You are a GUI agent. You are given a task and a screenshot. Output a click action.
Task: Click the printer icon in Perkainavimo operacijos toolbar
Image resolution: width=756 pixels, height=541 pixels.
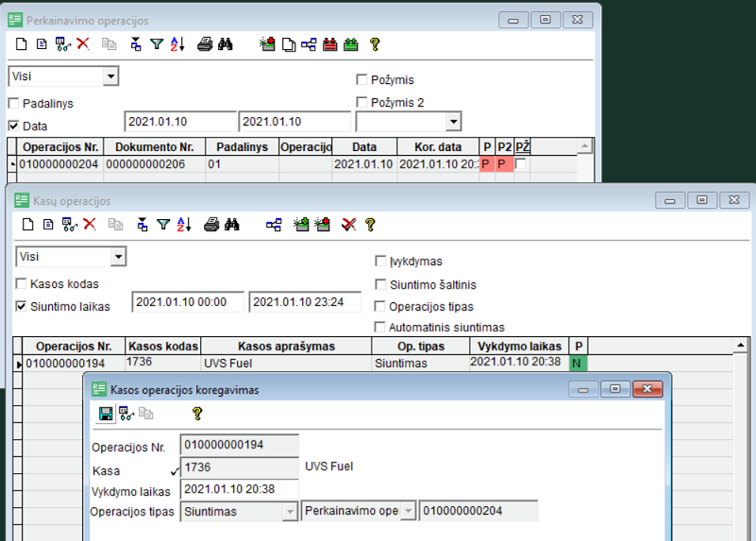click(x=204, y=43)
